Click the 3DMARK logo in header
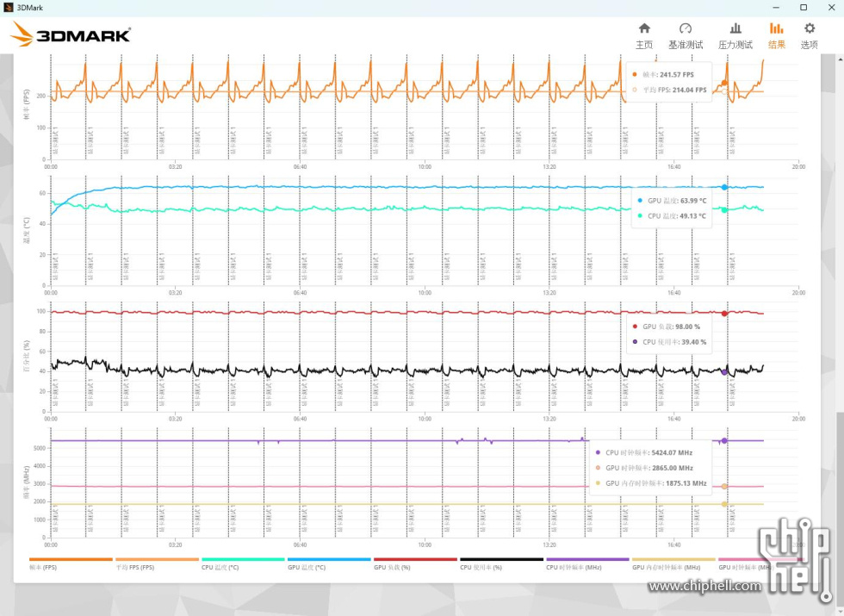The width and height of the screenshot is (844, 616). 71,34
